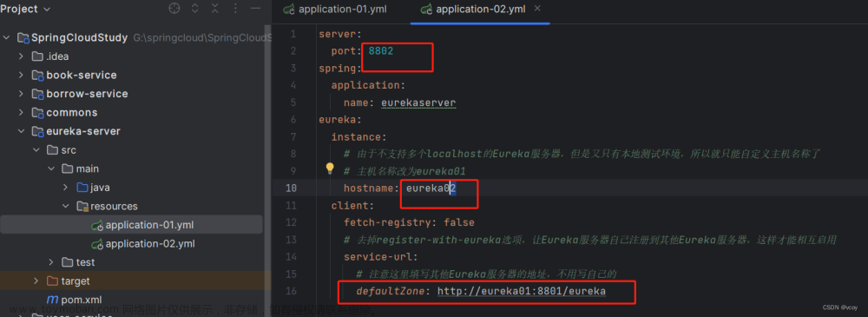This screenshot has width=868, height=317.
Task: Select the .idea folder row
Action: pyautogui.click(x=57, y=56)
